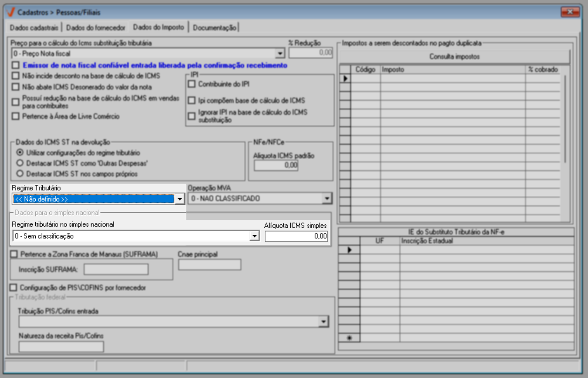Close the Pessoas/Filiais window
588x378 pixels.
(x=570, y=12)
